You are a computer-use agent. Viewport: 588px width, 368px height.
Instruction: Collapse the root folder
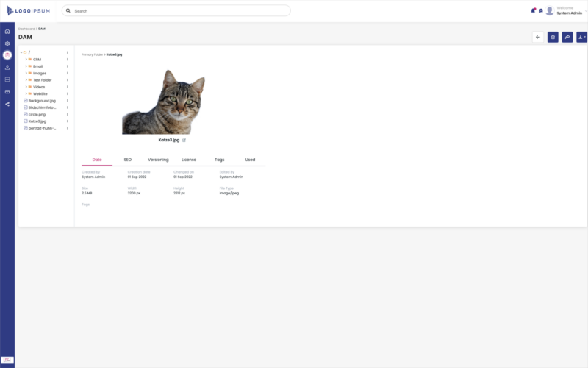pyautogui.click(x=21, y=52)
